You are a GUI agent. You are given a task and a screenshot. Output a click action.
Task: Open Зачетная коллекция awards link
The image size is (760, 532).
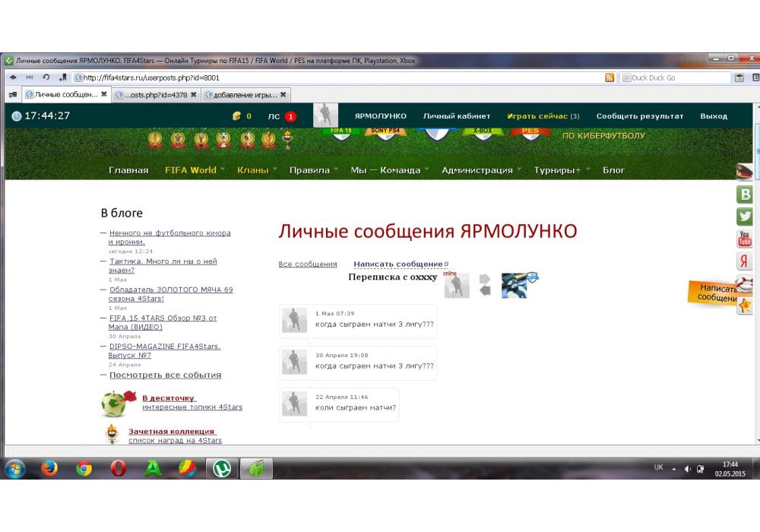172,432
